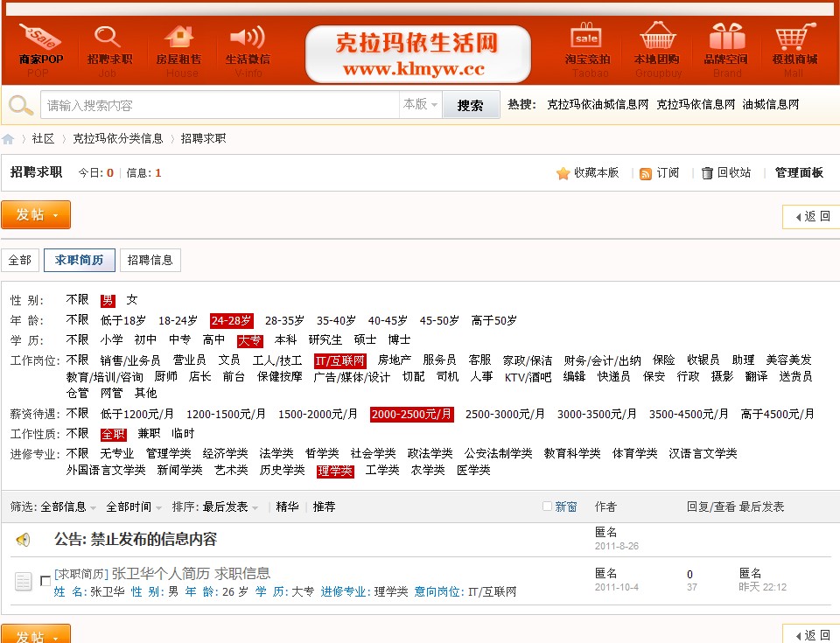Open the 模拟商城 shopping cart icon
This screenshot has width=840, height=643.
(x=794, y=38)
